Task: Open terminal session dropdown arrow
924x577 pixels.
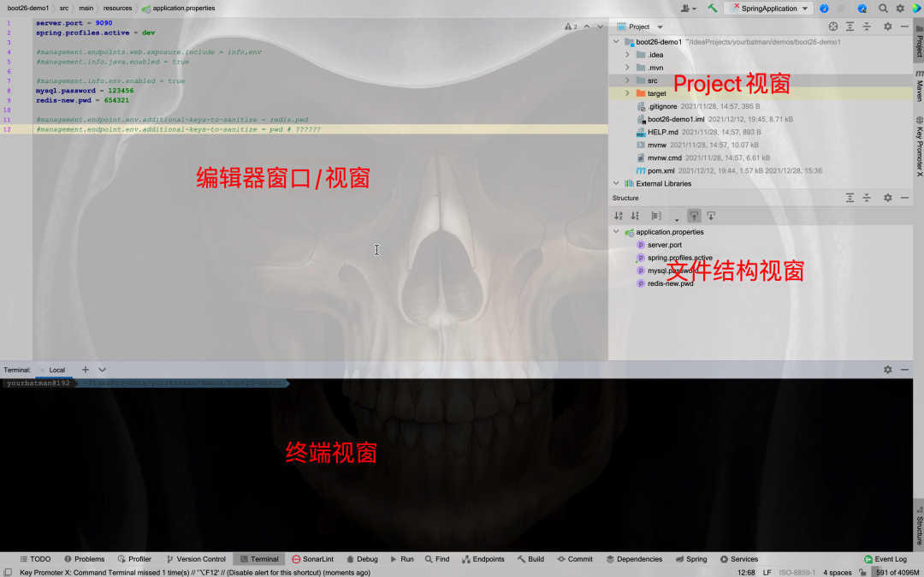Action: 102,370
